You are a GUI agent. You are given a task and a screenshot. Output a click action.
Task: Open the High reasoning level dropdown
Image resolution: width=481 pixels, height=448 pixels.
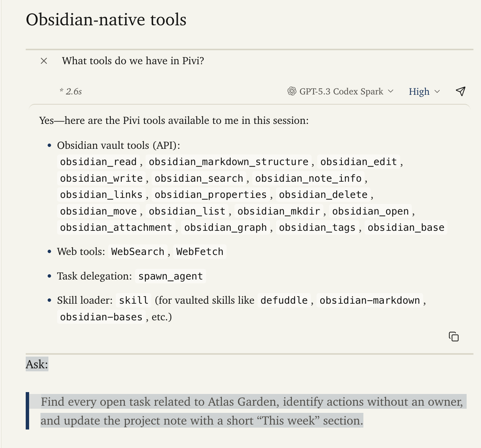(x=424, y=91)
